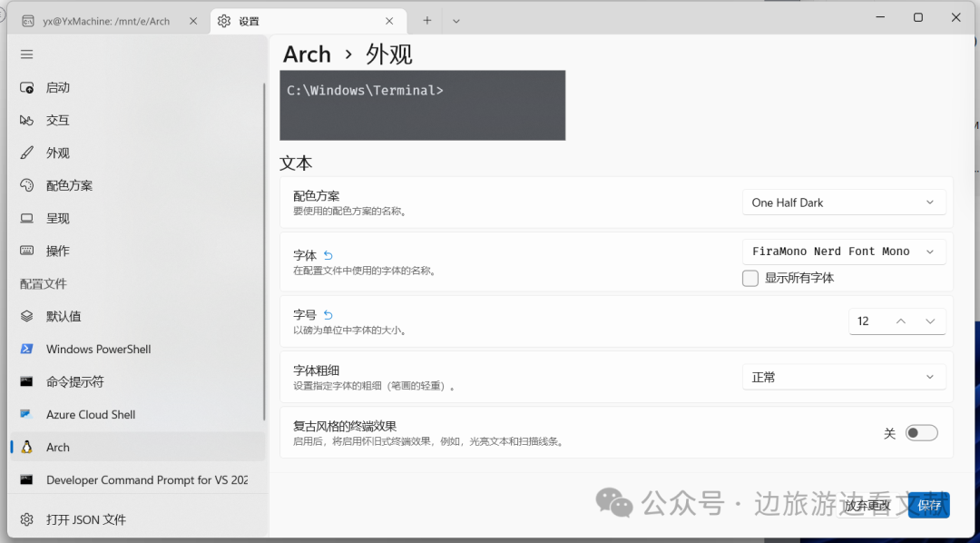Select the 默认值 defaults profile

(x=138, y=317)
